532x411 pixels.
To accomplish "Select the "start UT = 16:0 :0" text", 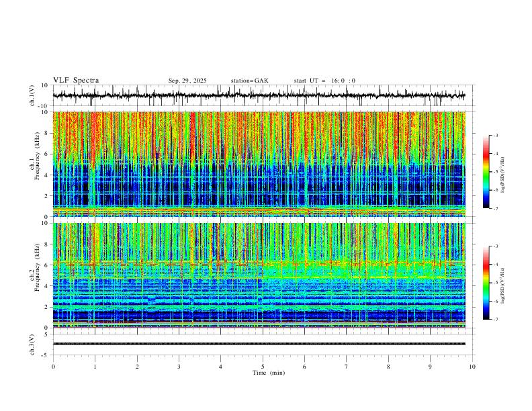I will coord(324,81).
